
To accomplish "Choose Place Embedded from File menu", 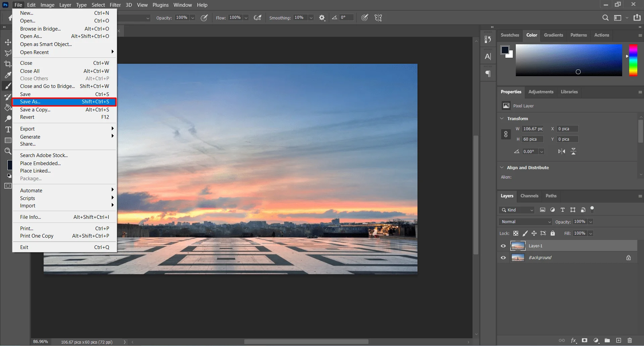I will coord(64,163).
